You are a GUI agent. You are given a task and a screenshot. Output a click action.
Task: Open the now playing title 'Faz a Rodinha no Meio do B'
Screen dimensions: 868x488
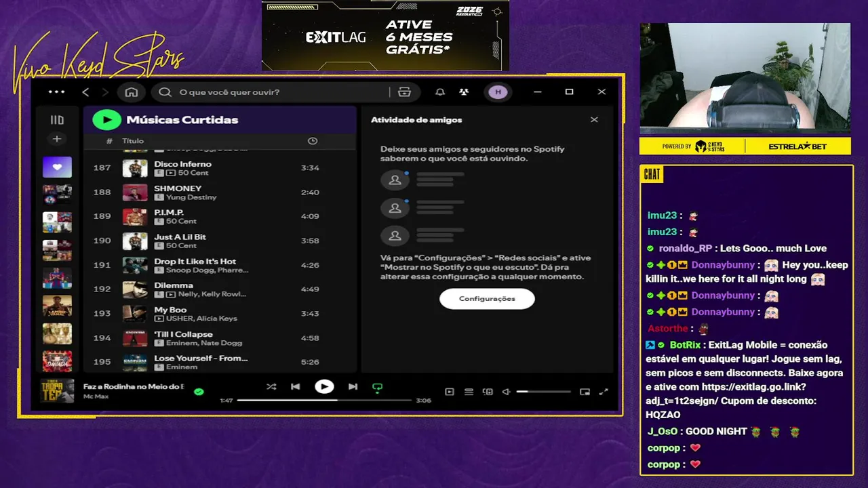pos(134,386)
